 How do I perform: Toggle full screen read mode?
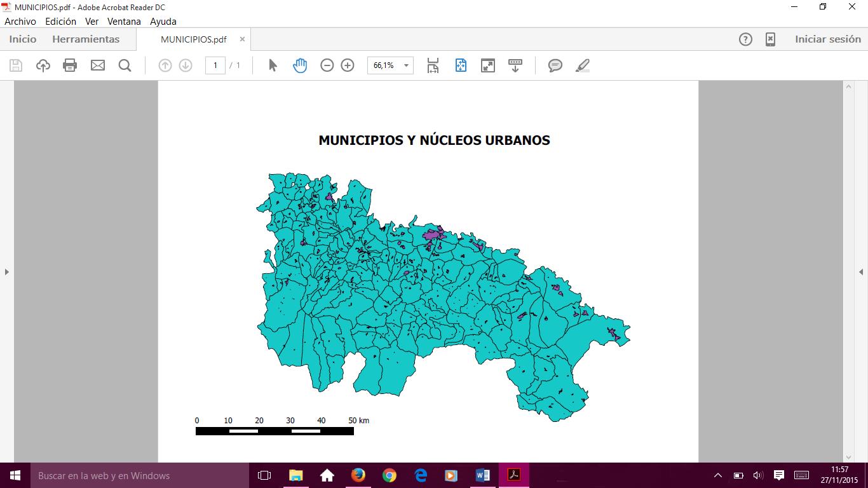pos(488,65)
